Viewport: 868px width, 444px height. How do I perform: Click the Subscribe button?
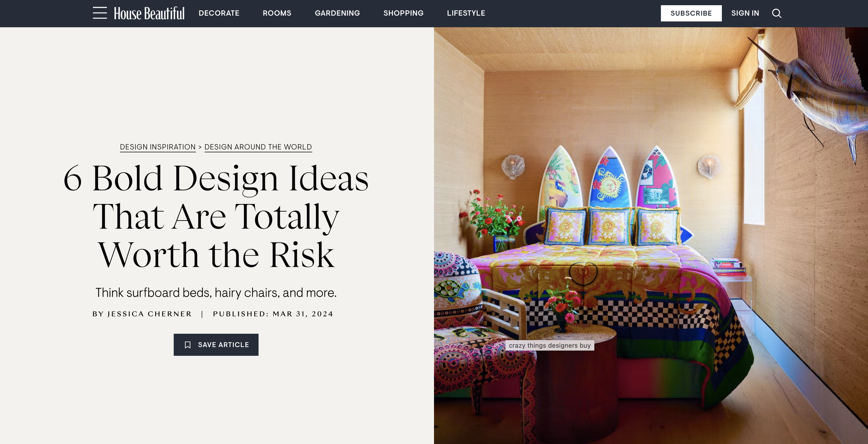point(691,13)
